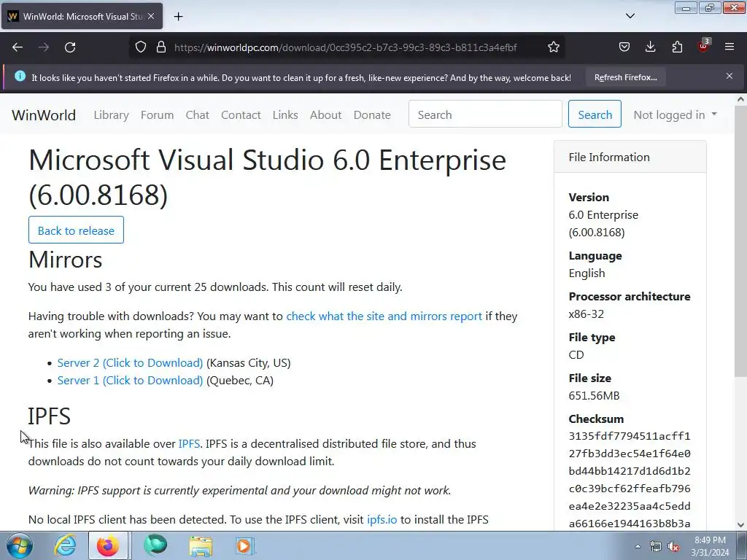Viewport: 747px width, 560px height.
Task: Expand the Not logged in dropdown
Action: (675, 114)
